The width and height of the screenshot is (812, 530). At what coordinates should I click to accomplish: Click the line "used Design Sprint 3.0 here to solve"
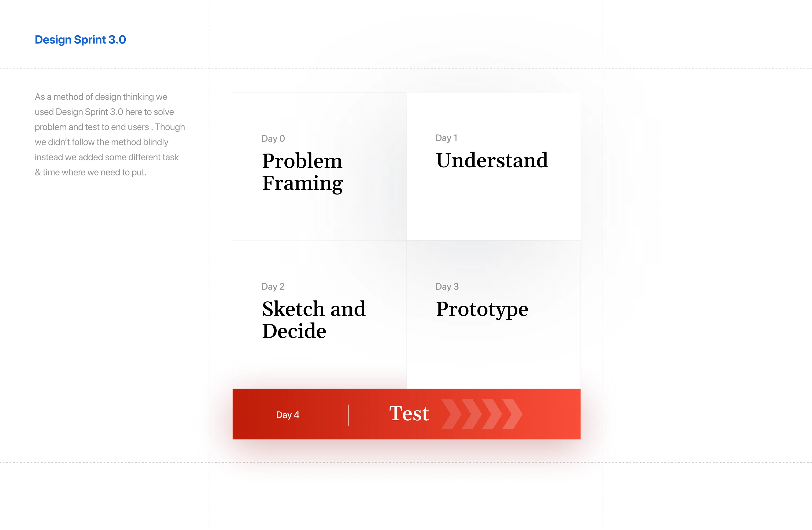(104, 112)
